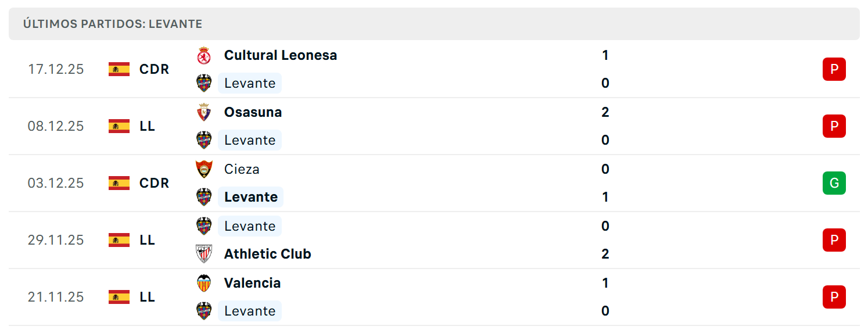Click CDR competition label on 03.12.25
Screen dimensions: 868x333
coord(155,183)
